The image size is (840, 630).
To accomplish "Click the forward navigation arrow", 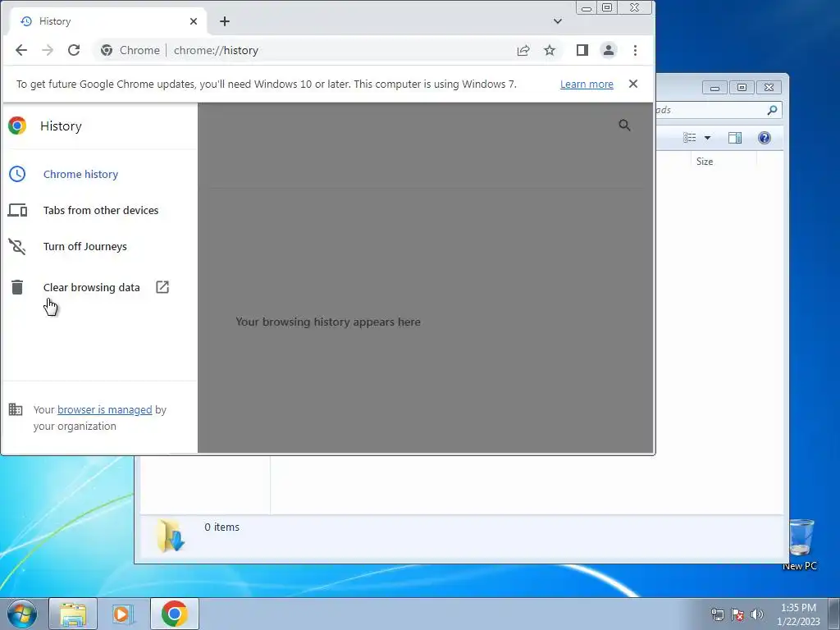I will (48, 50).
